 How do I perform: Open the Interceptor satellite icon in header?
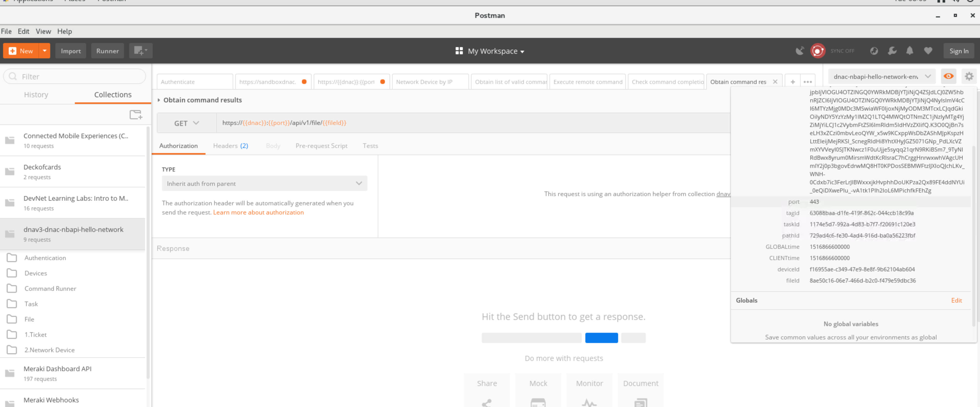click(x=800, y=51)
